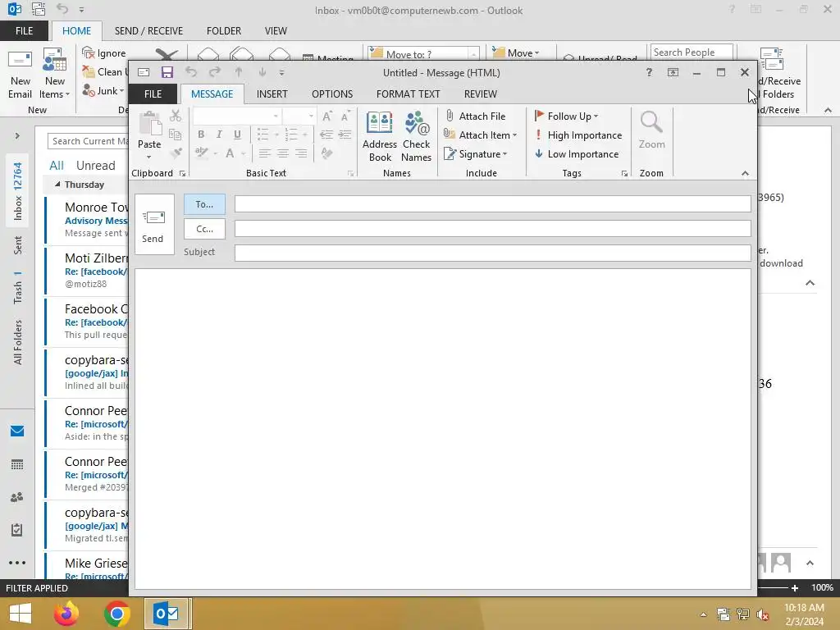Open Calendar view in Outlook navigation bar
This screenshot has height=630, width=840.
17,464
